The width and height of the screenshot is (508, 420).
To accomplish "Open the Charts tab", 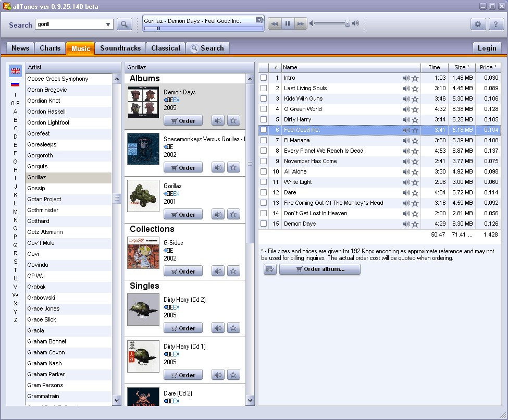I will pyautogui.click(x=50, y=48).
